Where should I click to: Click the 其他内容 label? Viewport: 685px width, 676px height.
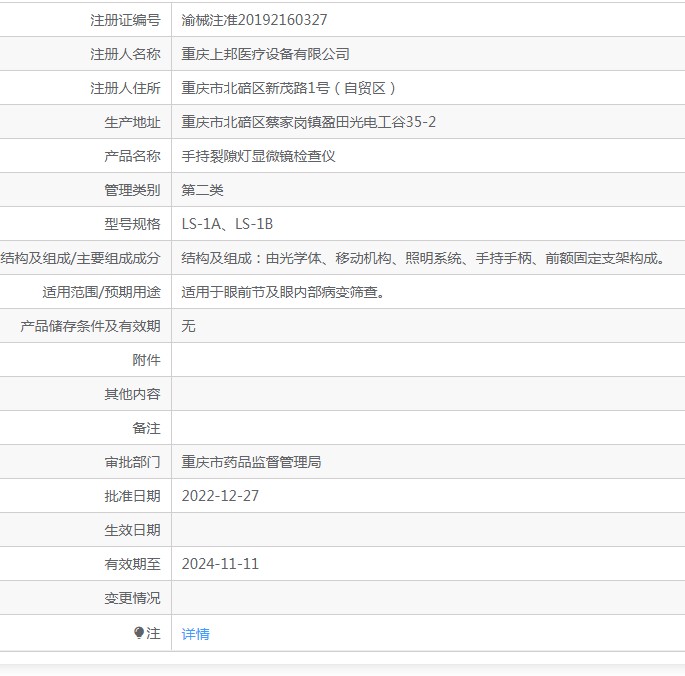[x=132, y=395]
